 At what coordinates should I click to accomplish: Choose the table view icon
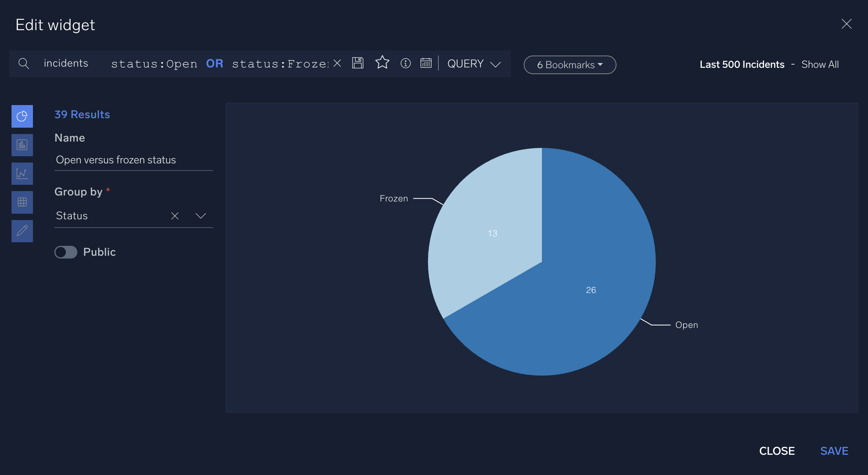pyautogui.click(x=22, y=202)
